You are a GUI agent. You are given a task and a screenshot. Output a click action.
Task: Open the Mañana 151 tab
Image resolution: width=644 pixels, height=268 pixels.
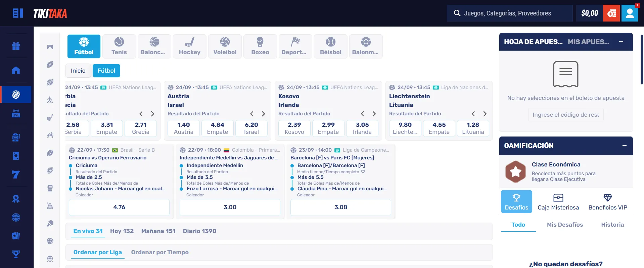coord(158,231)
